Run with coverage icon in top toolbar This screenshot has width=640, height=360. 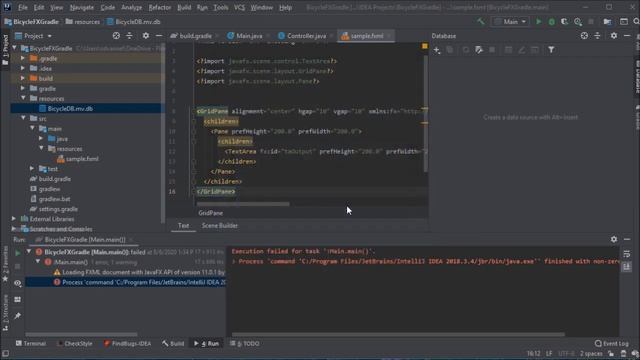click(x=564, y=22)
